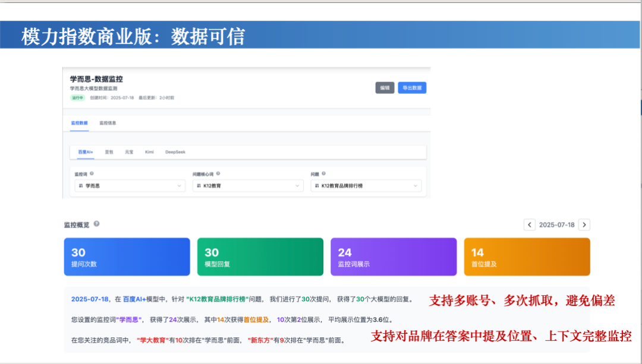Click help icon next to 问题核心词 label
Image resolution: width=642 pixels, height=364 pixels.
coord(218,174)
